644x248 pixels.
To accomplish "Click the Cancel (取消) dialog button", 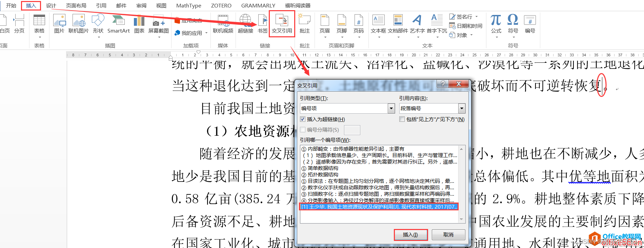I will tap(448, 234).
